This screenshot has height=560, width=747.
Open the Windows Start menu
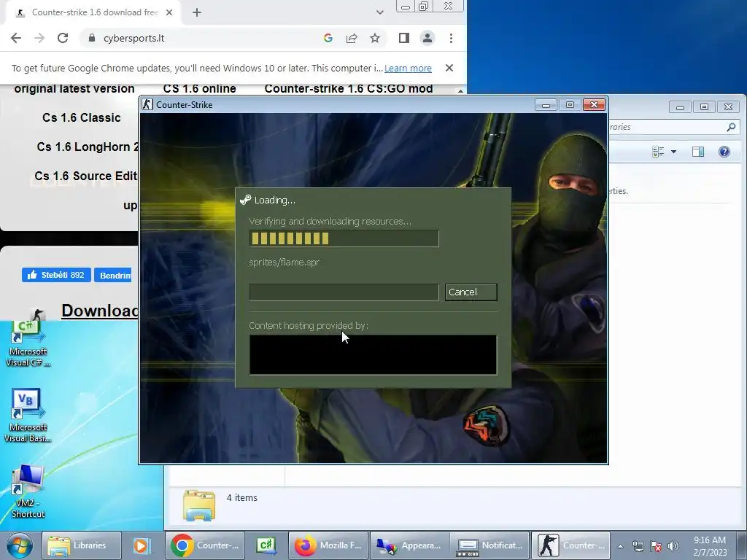pyautogui.click(x=20, y=545)
